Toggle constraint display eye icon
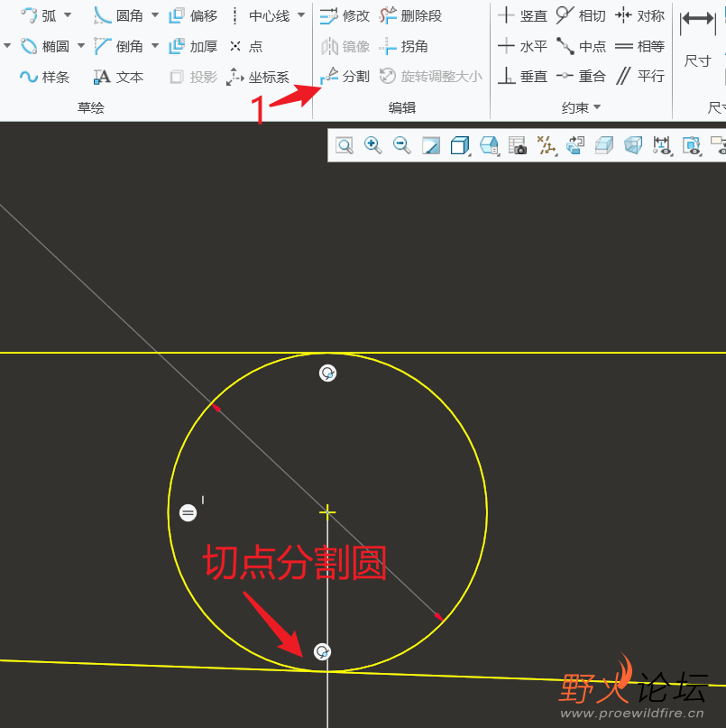 coord(691,145)
